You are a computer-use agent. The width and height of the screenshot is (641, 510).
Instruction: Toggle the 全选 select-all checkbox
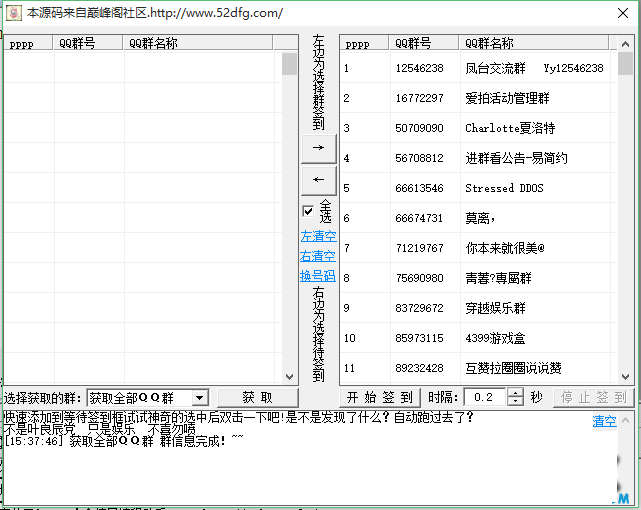pos(308,211)
